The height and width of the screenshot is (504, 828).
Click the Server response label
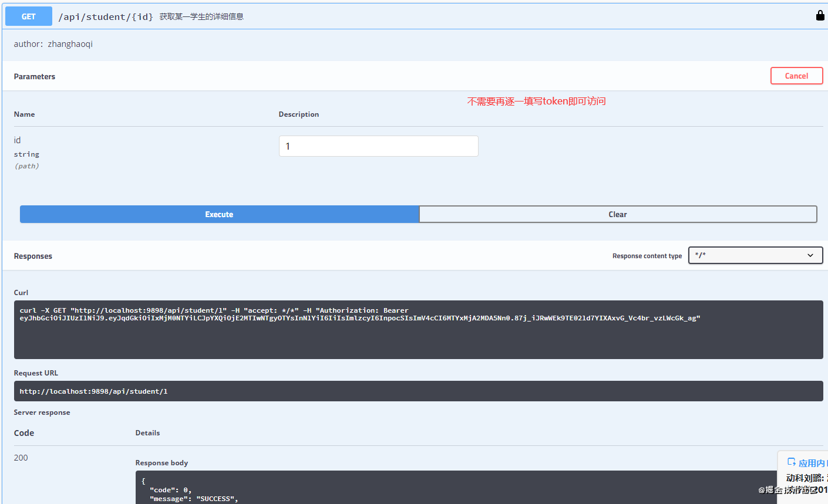42,412
